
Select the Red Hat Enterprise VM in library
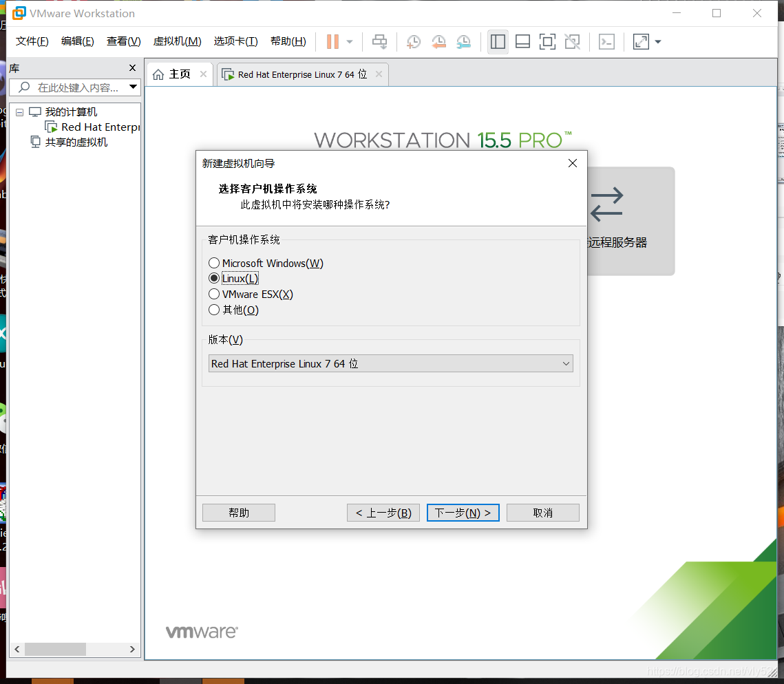pos(100,127)
